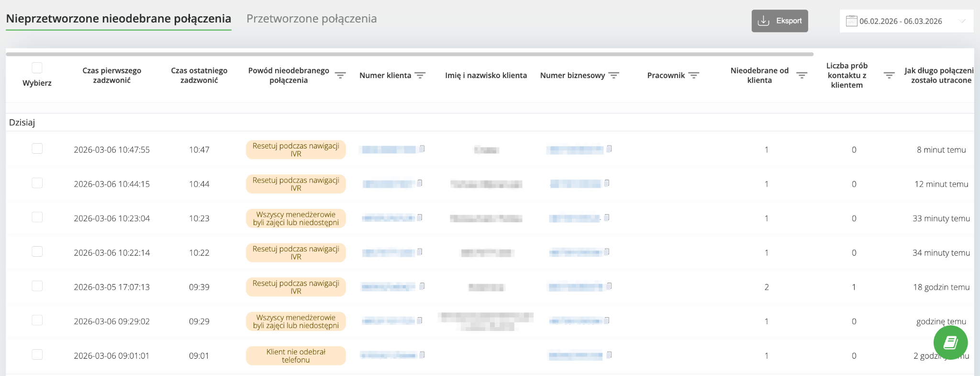The image size is (980, 376).
Task: Open filter for Liczba prób kontaktu
Action: [x=889, y=75]
